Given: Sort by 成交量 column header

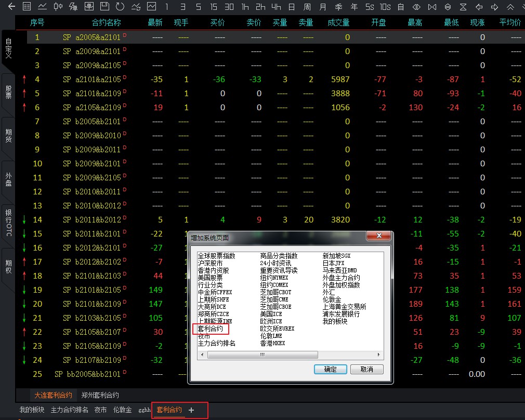Looking at the screenshot, I should point(338,23).
